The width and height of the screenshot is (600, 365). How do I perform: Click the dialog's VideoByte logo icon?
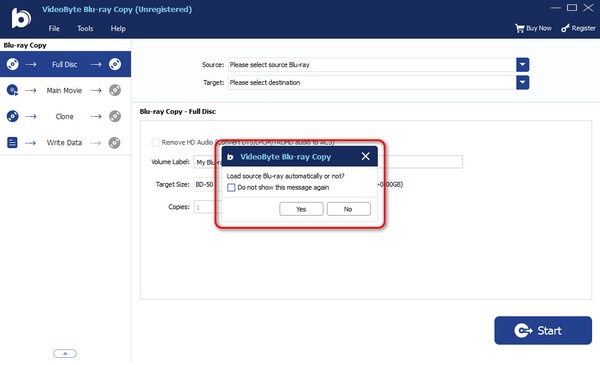point(230,157)
